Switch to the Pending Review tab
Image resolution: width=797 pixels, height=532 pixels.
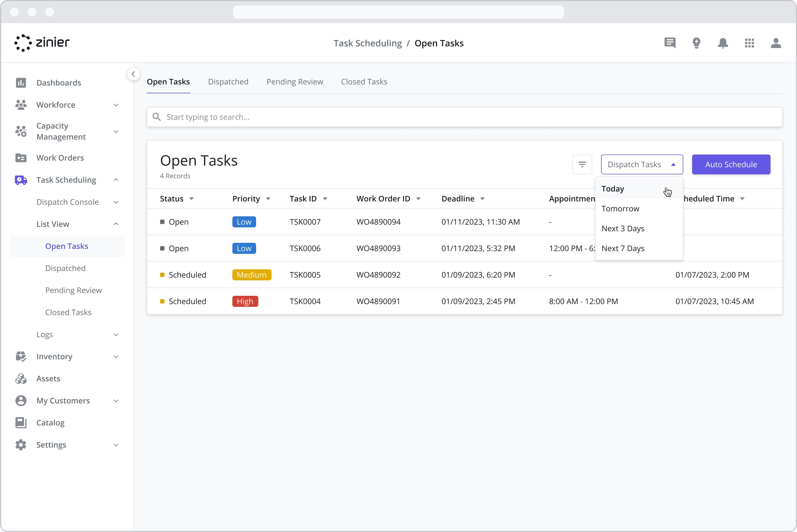pos(295,82)
